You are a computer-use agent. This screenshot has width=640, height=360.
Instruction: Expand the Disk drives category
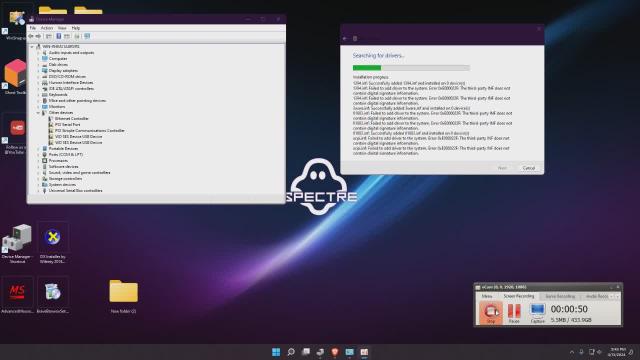(38, 64)
